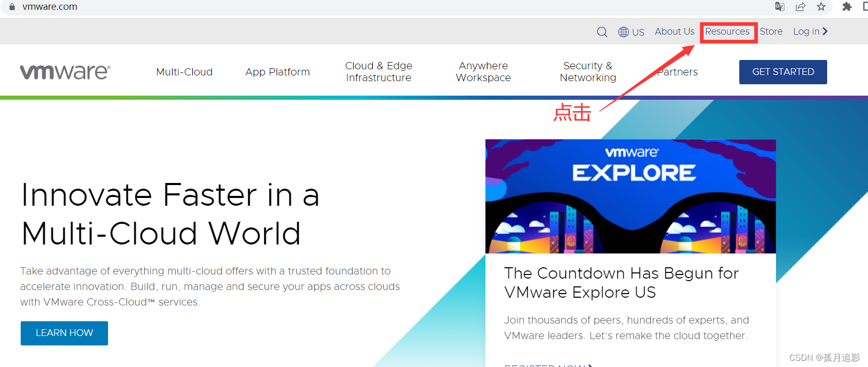Bookmark this page with the star icon
The height and width of the screenshot is (367, 868).
click(x=821, y=7)
